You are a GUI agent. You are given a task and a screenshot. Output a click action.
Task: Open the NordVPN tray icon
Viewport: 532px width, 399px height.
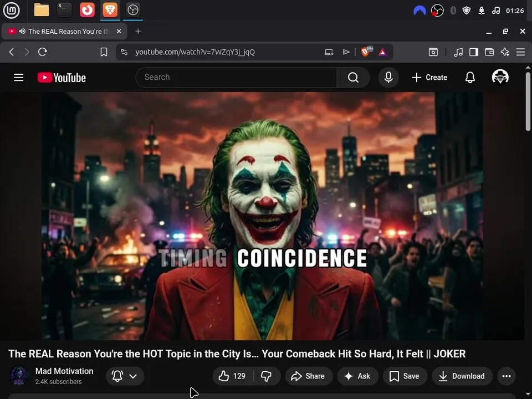(420, 11)
